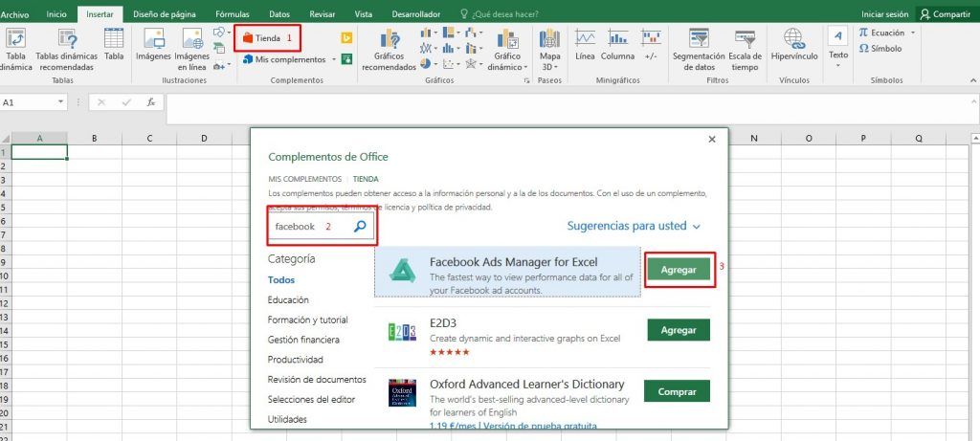Open the Archivo tab
The image size is (980, 441).
pyautogui.click(x=14, y=13)
